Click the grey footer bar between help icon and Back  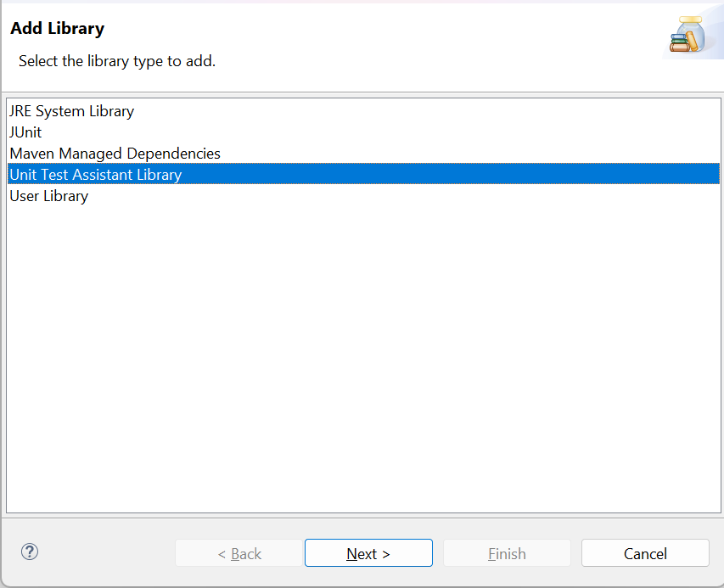(106, 552)
